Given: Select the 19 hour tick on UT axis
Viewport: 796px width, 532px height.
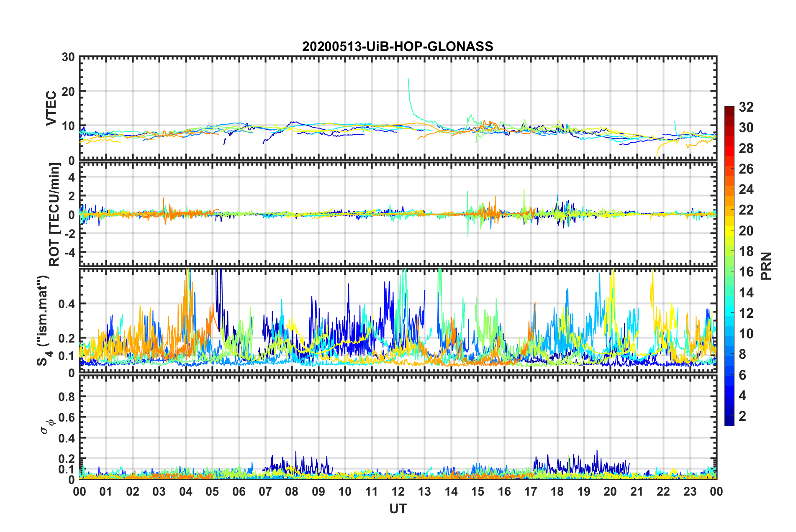Looking at the screenshot, I should [x=584, y=491].
